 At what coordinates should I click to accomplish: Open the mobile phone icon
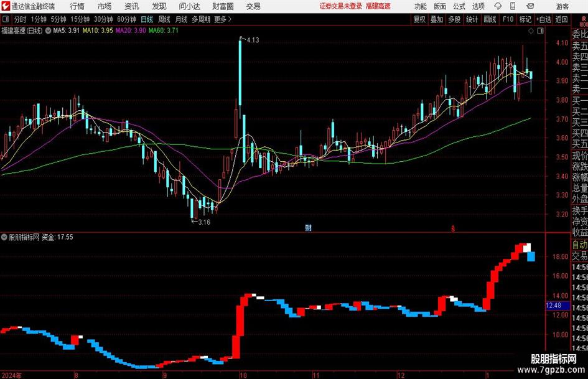(x=513, y=6)
